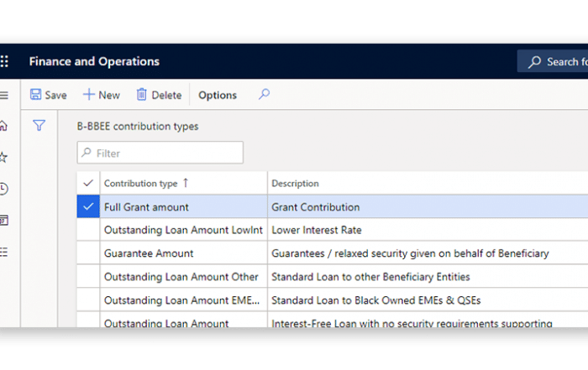588x370 pixels.
Task: Deselect the Full Grant amount row checkbox
Action: point(89,206)
